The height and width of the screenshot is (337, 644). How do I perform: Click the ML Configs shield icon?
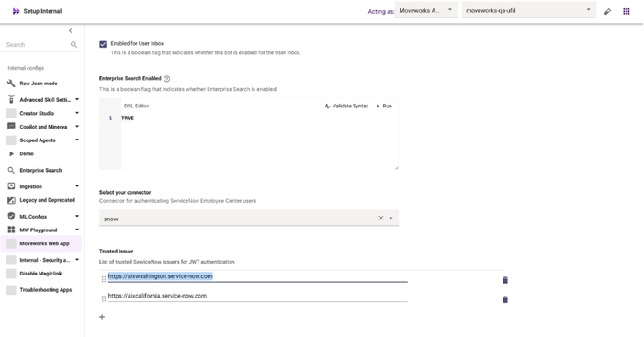click(11, 217)
